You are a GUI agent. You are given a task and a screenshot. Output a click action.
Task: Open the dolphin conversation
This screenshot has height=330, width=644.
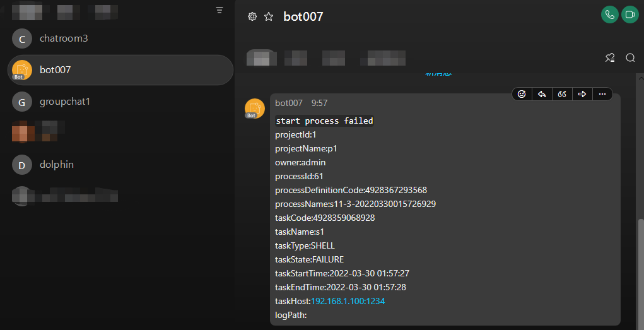click(56, 165)
